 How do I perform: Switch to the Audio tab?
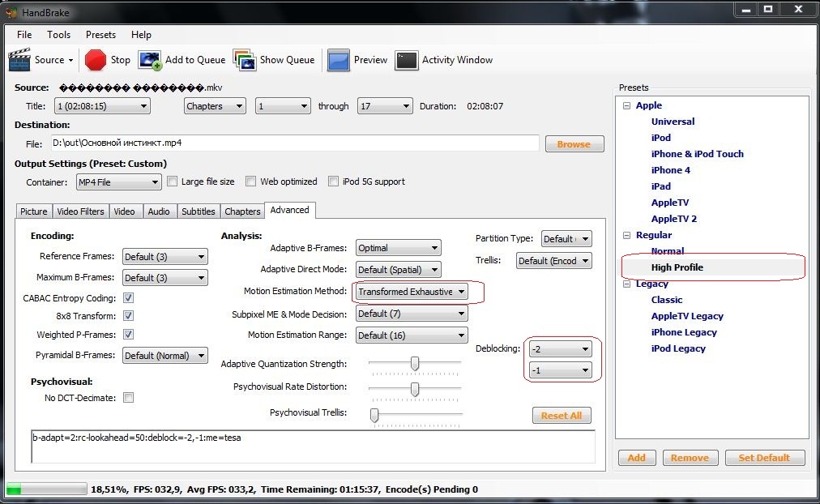click(159, 211)
